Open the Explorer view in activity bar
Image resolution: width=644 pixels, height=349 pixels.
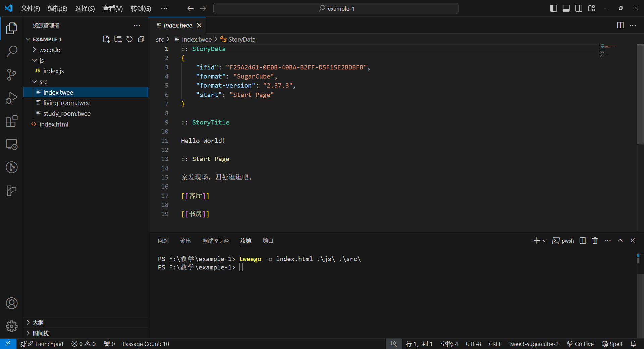11,29
